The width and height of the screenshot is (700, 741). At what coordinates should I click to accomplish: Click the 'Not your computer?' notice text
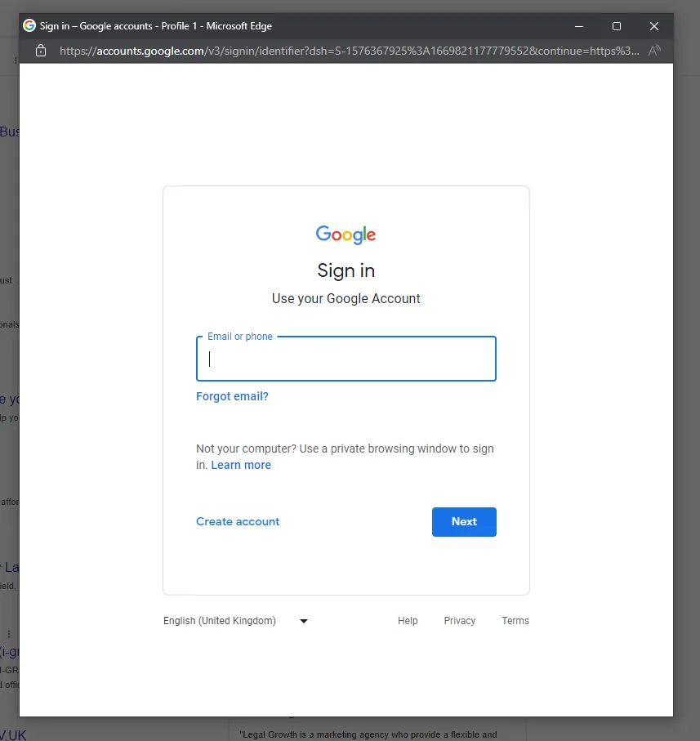click(x=345, y=457)
